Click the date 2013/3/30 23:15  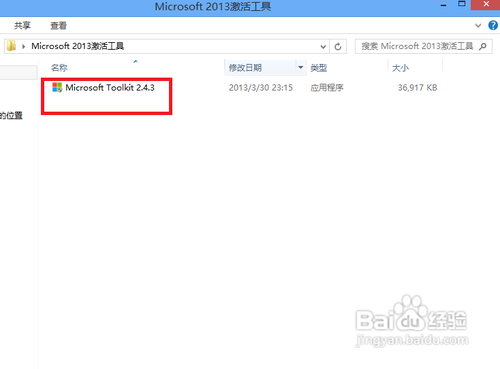pos(261,88)
